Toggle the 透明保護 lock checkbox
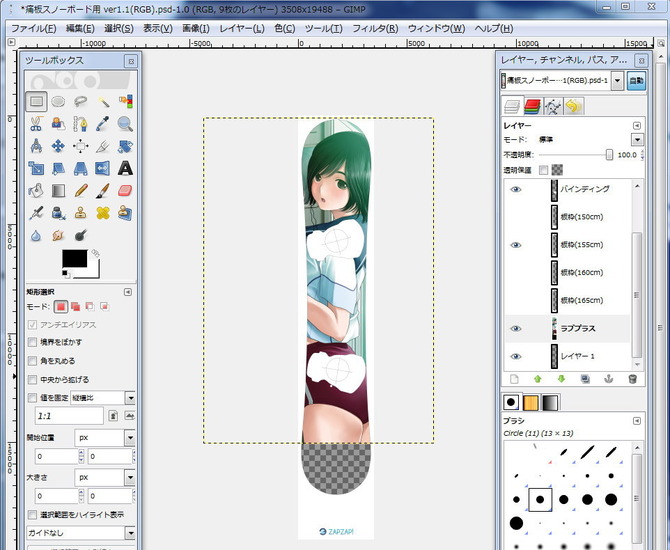The width and height of the screenshot is (670, 550). 543,170
